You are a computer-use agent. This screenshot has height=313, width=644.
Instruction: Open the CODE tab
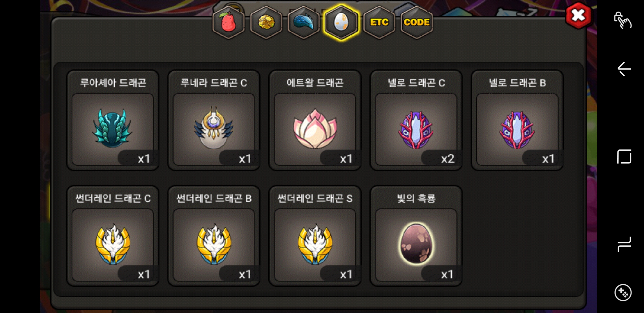pyautogui.click(x=417, y=22)
